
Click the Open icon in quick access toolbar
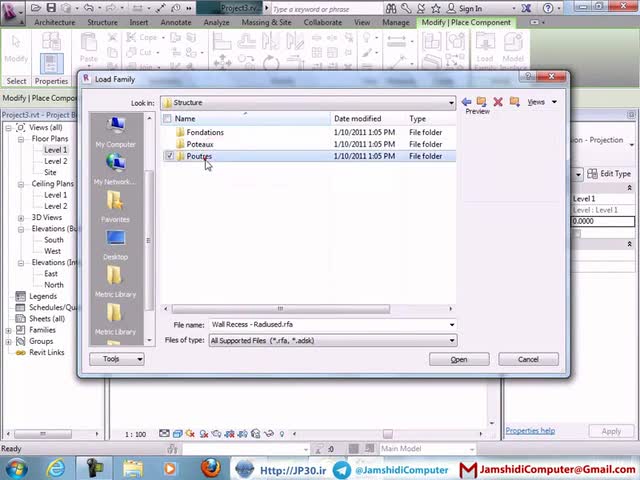36,8
